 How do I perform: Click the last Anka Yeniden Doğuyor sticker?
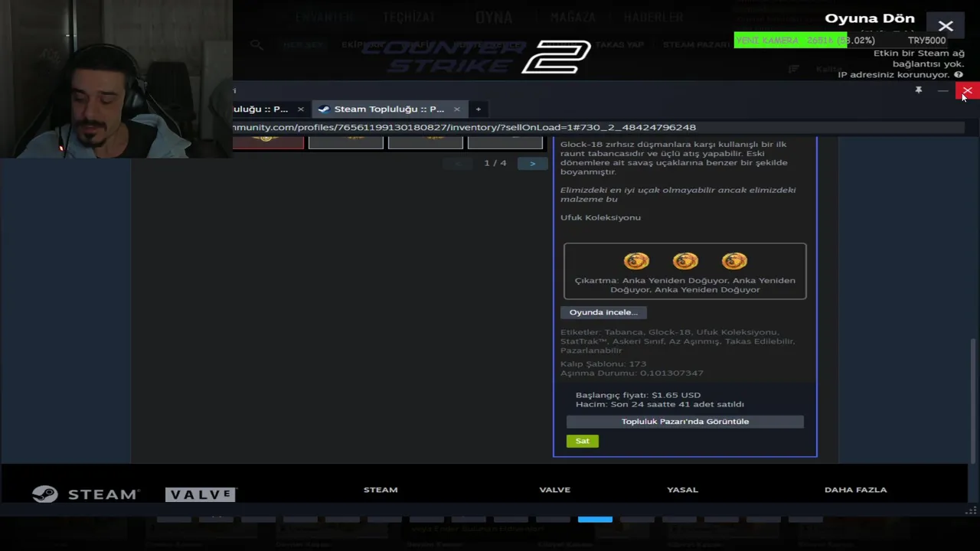734,261
